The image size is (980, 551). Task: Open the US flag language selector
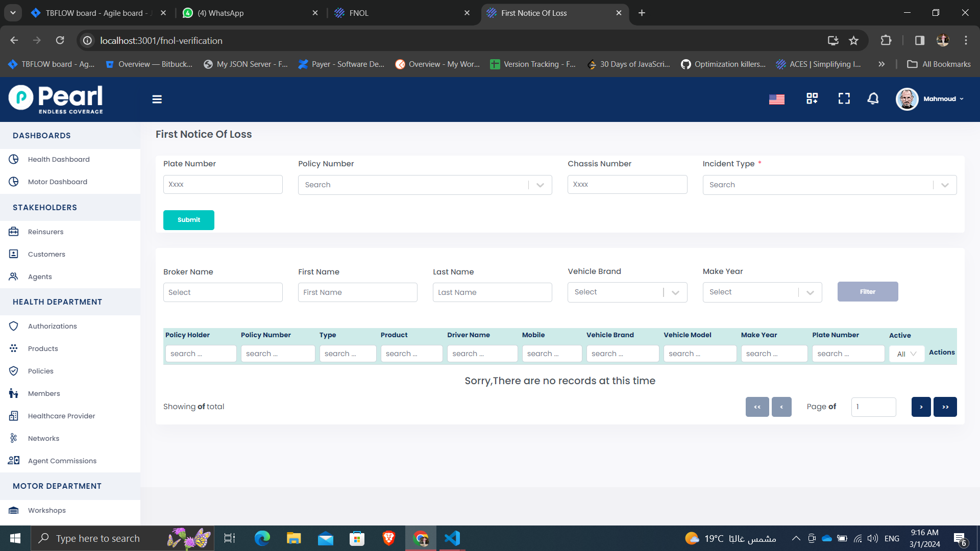(776, 99)
